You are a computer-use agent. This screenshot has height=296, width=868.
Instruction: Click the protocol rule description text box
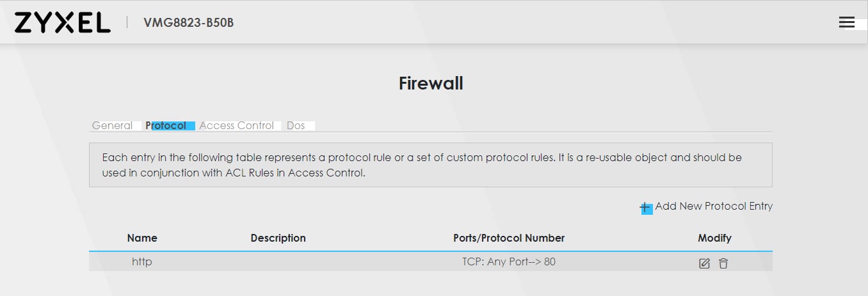430,165
